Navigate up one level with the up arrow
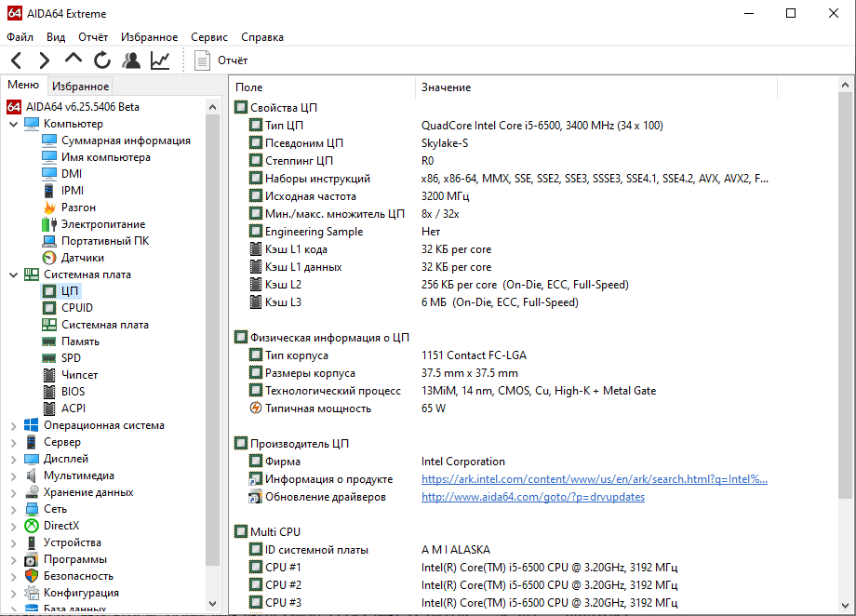The width and height of the screenshot is (856, 616). tap(74, 59)
